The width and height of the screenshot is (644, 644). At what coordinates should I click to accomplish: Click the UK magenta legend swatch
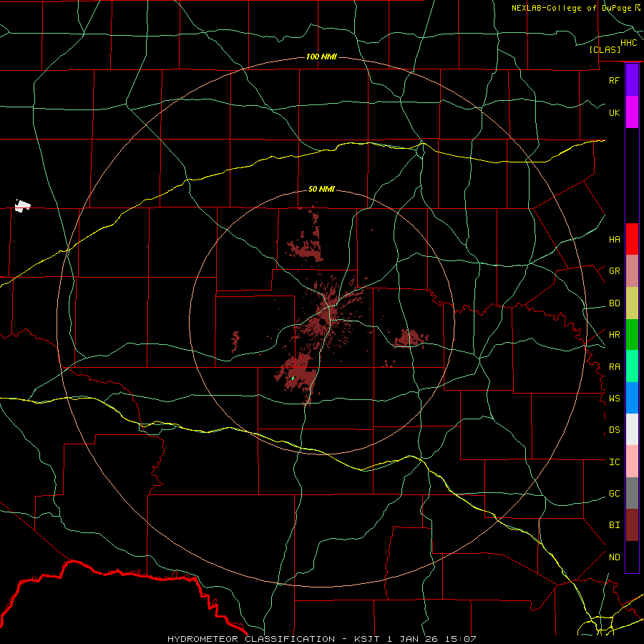[632, 112]
